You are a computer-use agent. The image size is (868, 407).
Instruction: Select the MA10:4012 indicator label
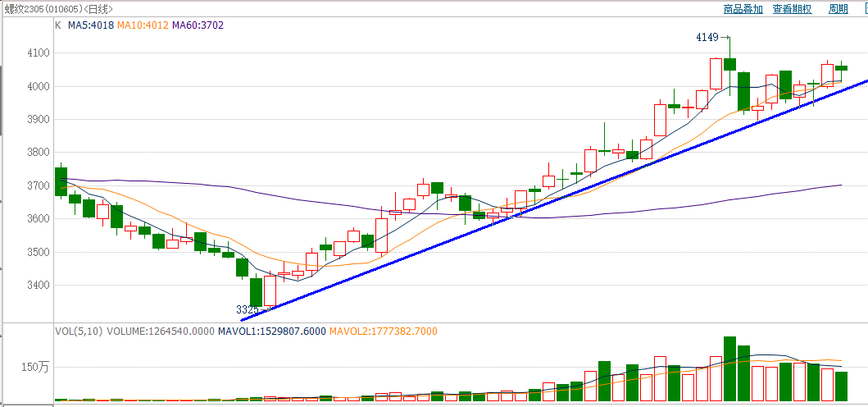pos(143,25)
